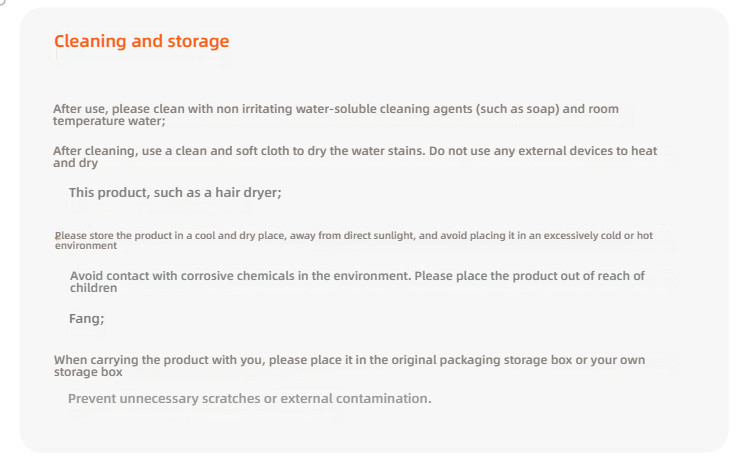
Task: Click the 'Cleaning and storage' heading
Action: [x=142, y=41]
